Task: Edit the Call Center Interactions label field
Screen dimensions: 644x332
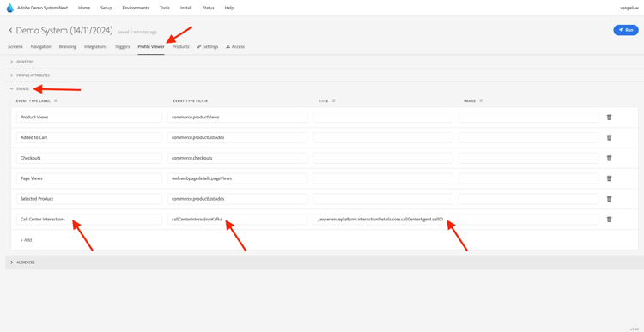Action: [89, 219]
